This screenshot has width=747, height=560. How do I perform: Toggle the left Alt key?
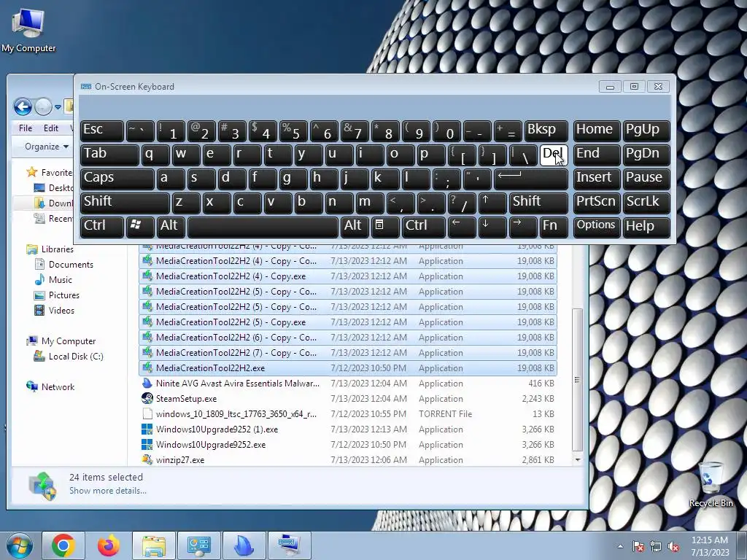click(x=169, y=227)
